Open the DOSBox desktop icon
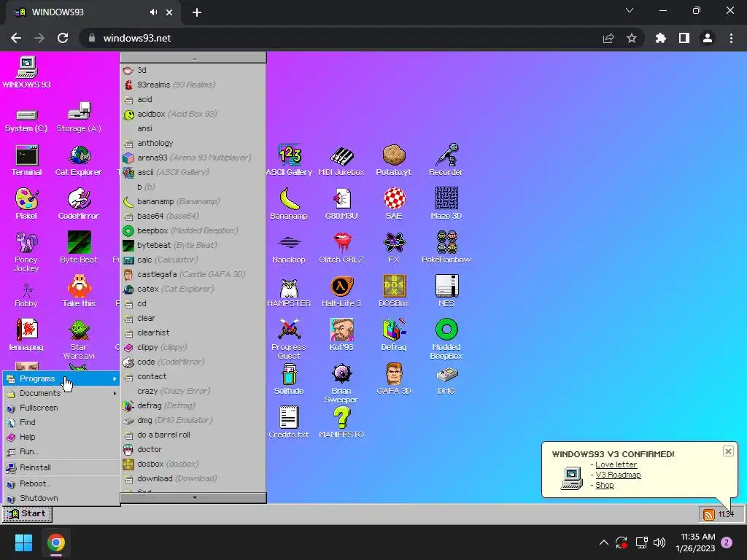The height and width of the screenshot is (560, 747). [x=394, y=291]
